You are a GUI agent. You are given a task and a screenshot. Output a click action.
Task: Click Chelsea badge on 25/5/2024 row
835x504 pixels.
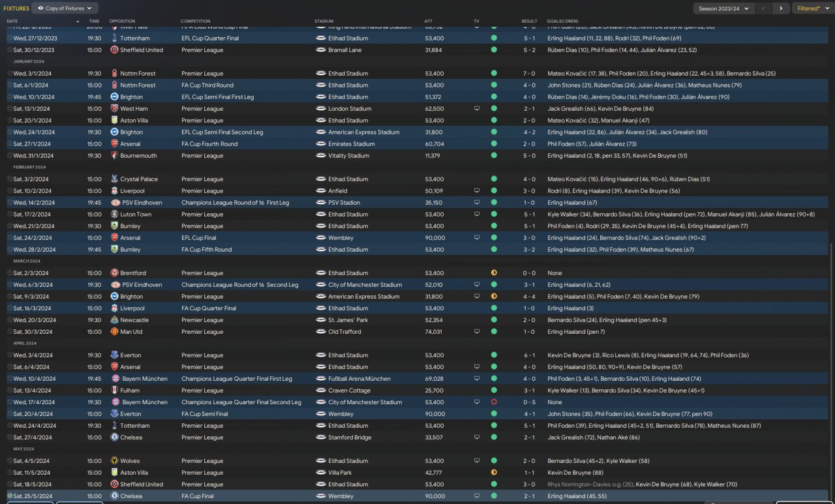click(115, 496)
